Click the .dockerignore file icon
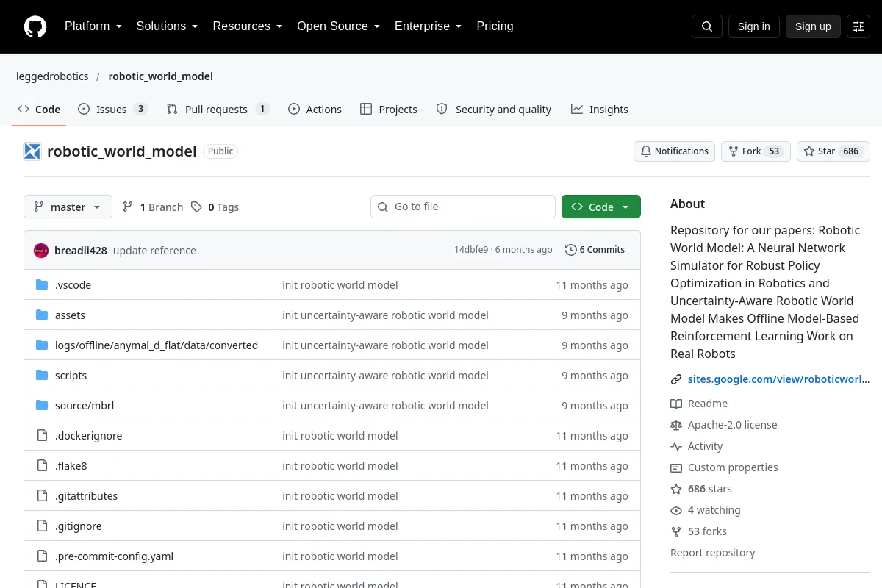 click(x=42, y=436)
